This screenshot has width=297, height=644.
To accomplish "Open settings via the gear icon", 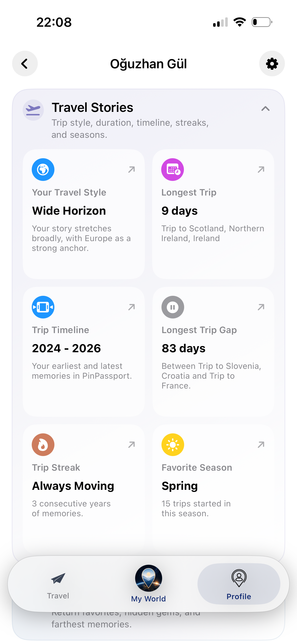I will coord(272,63).
